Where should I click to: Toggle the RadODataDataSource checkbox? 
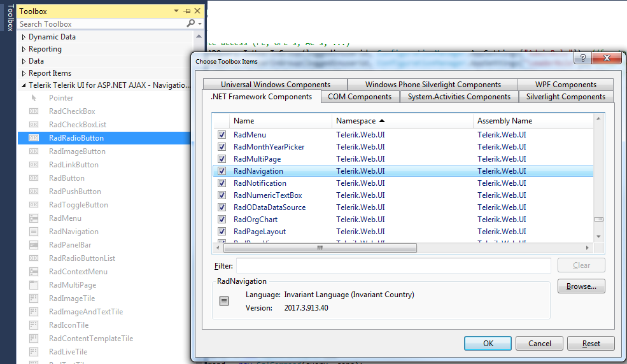tap(222, 207)
